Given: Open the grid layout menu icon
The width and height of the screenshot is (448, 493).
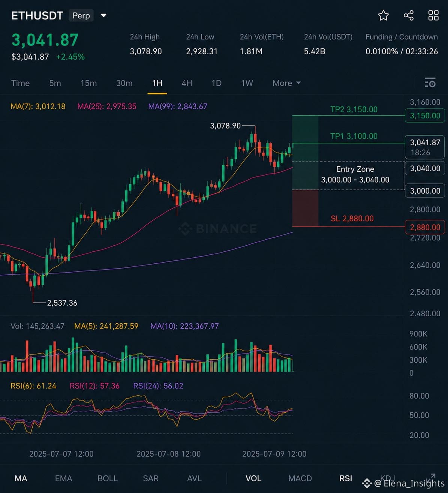Looking at the screenshot, I should 433,15.
